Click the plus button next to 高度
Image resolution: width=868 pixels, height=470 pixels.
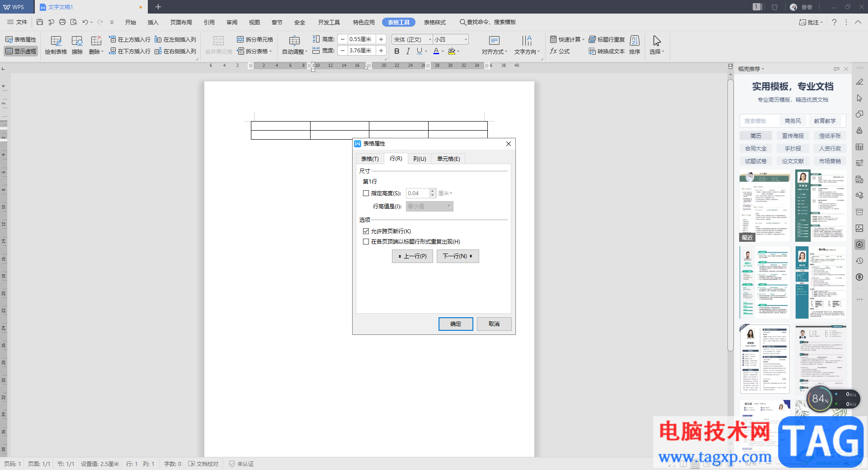(381, 39)
